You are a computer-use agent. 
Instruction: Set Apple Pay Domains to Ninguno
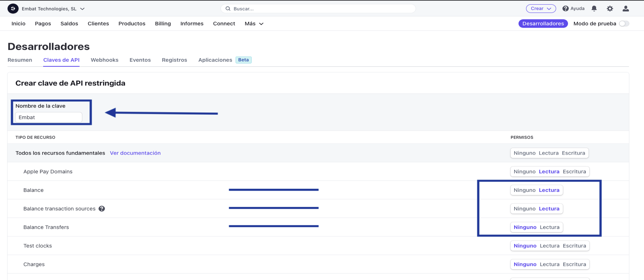pyautogui.click(x=524, y=172)
